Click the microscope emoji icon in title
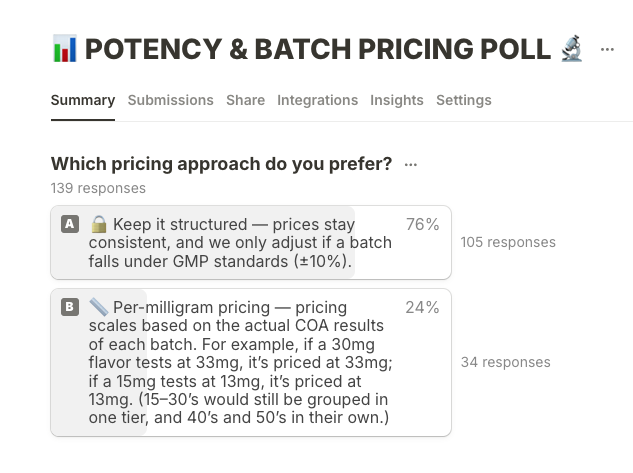 (572, 48)
